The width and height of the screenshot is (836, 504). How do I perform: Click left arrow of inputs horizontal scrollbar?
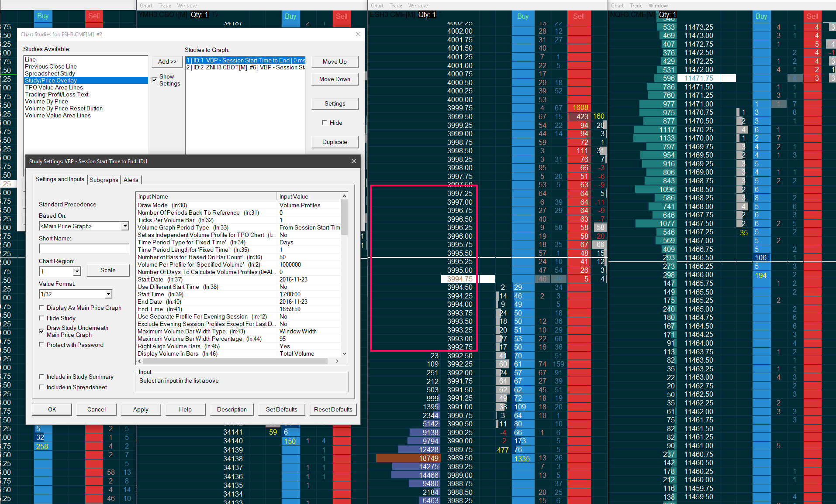point(140,361)
